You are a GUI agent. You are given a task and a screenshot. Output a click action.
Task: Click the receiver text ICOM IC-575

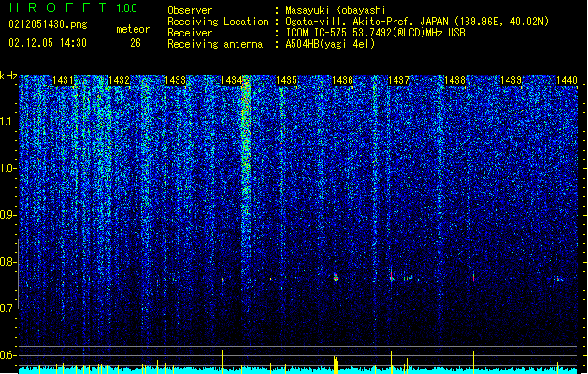[x=317, y=33]
